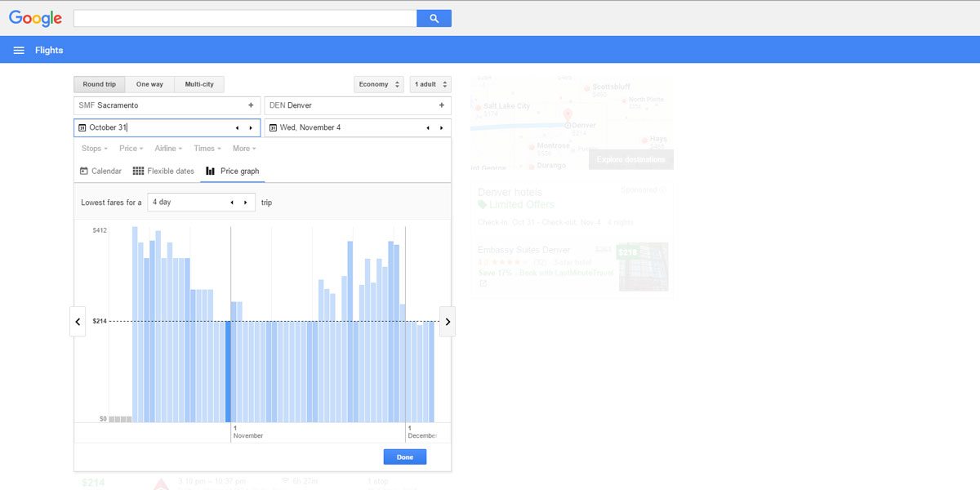Image resolution: width=980 pixels, height=490 pixels.
Task: Select the Round trip option
Action: [99, 84]
